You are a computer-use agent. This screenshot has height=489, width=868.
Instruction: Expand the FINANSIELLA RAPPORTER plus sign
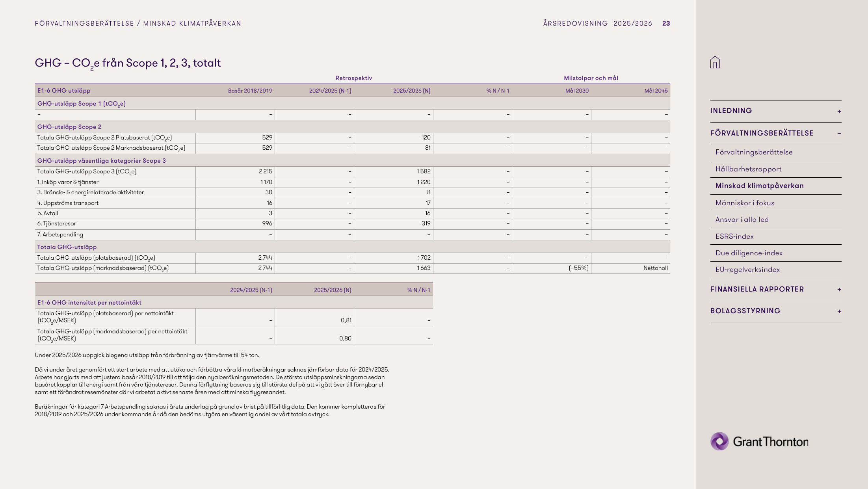(839, 290)
